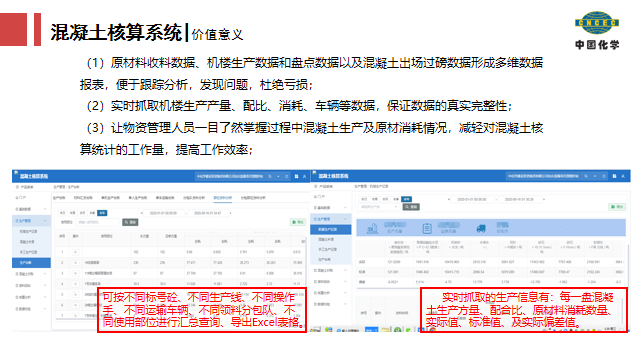This screenshot has width=640, height=360.
Task: Open detail icon for table row 1, left screenshot
Action: (x=76, y=252)
